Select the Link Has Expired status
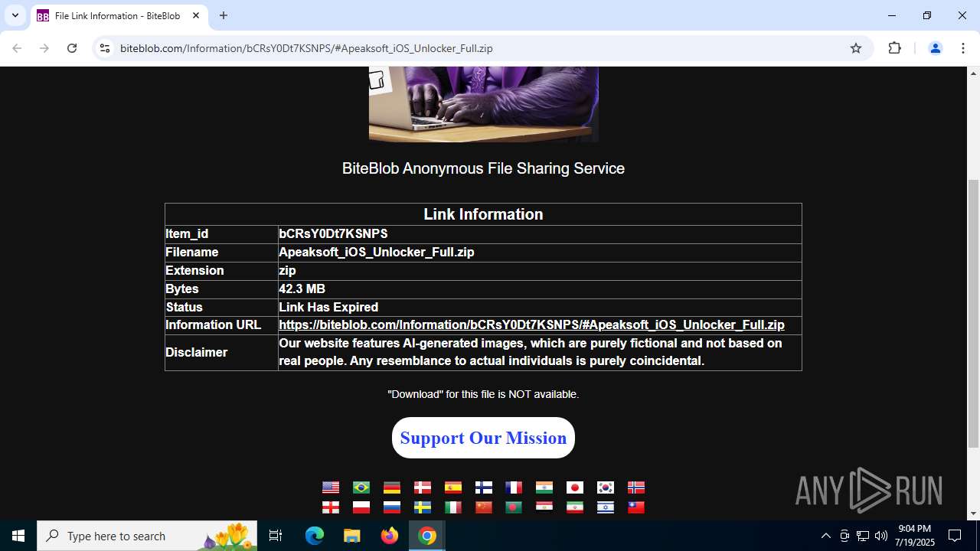Image resolution: width=980 pixels, height=551 pixels. (x=328, y=308)
